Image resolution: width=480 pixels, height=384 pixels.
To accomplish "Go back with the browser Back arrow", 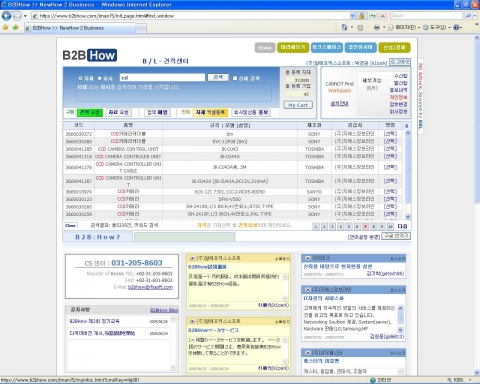I will click(6, 16).
